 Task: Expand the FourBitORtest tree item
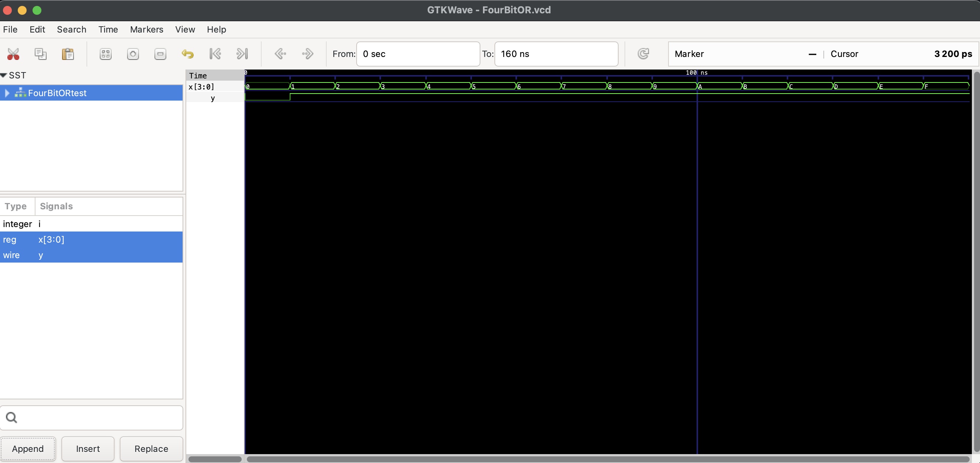pos(7,93)
